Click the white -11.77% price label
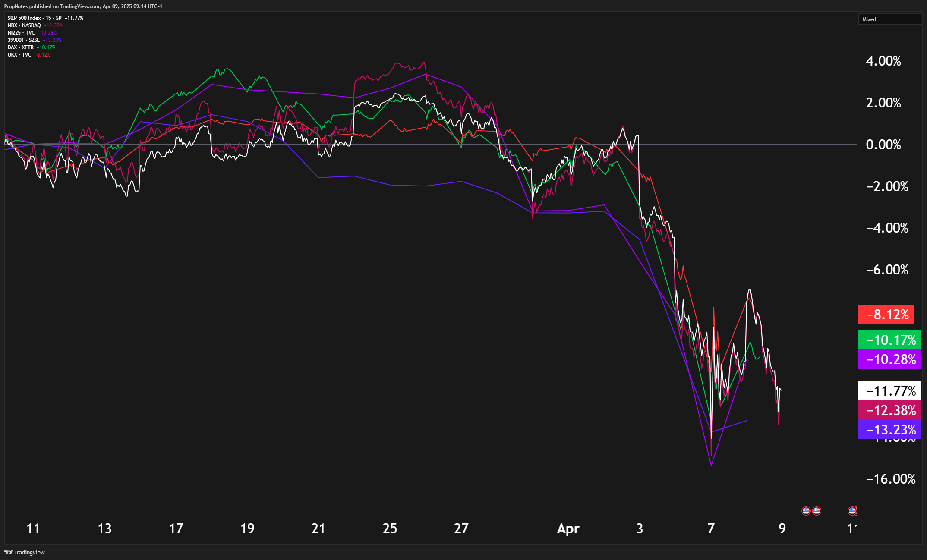 click(889, 391)
